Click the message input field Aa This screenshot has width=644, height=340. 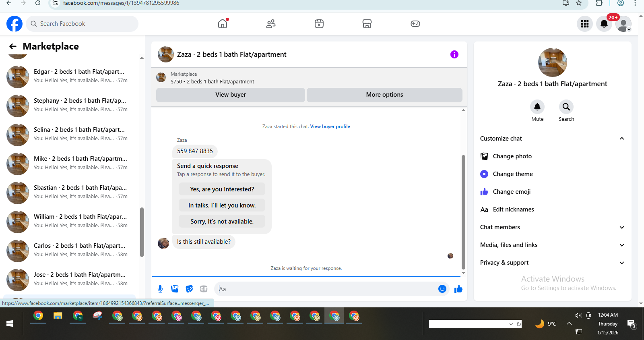[x=326, y=289]
